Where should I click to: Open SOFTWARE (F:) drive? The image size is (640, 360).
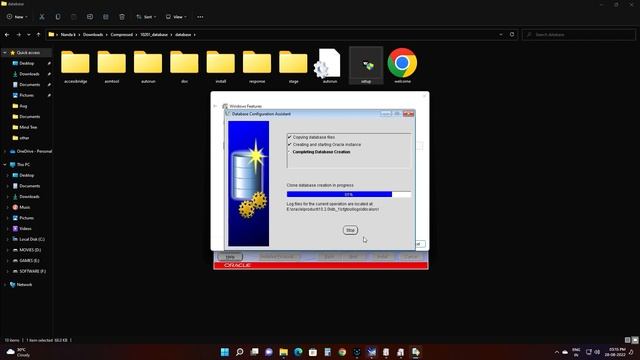click(32, 271)
